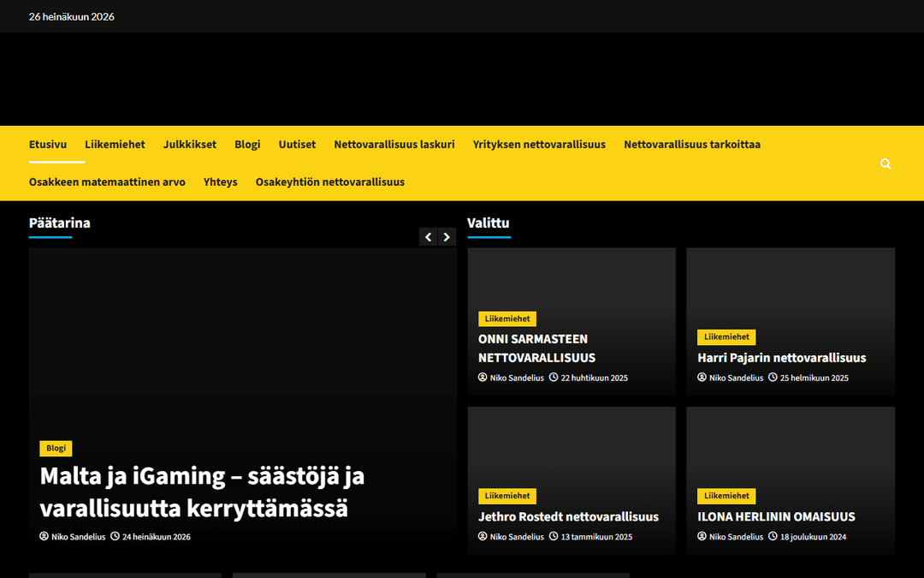Click Liikemiehet tag on Harri Pajarin card
Image resolution: width=924 pixels, height=578 pixels.
pos(726,337)
